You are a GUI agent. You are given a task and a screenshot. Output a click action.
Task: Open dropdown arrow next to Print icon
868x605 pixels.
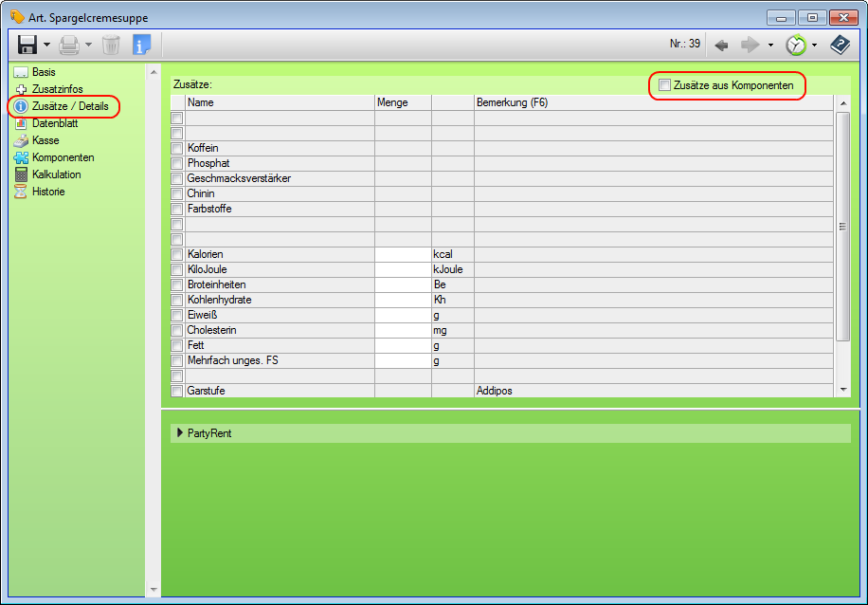click(x=89, y=46)
